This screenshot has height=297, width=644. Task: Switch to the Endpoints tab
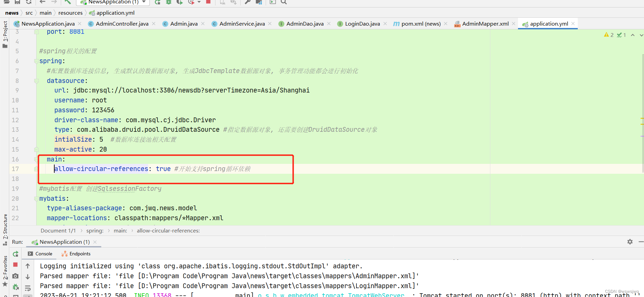pos(76,254)
